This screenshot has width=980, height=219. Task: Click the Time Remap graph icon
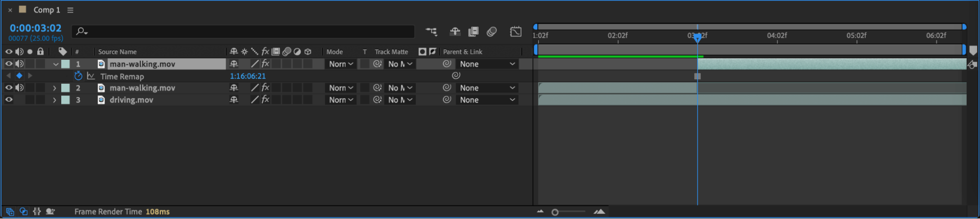click(91, 76)
